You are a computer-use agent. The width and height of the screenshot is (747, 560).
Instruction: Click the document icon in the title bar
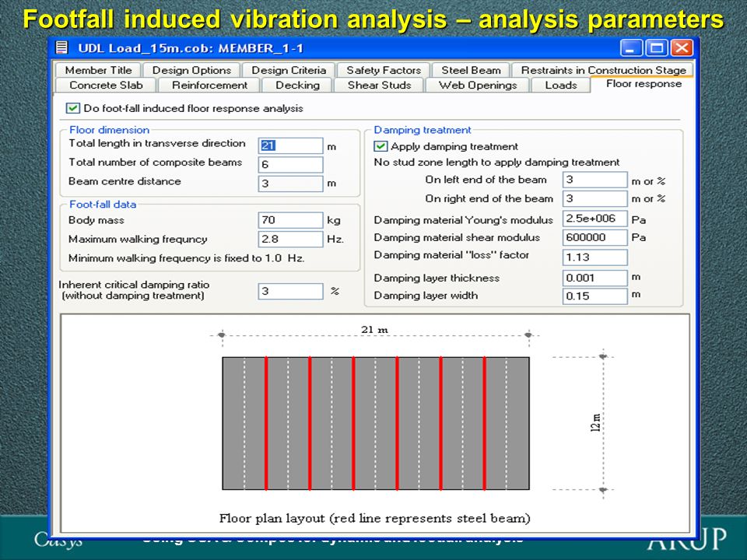[62, 47]
